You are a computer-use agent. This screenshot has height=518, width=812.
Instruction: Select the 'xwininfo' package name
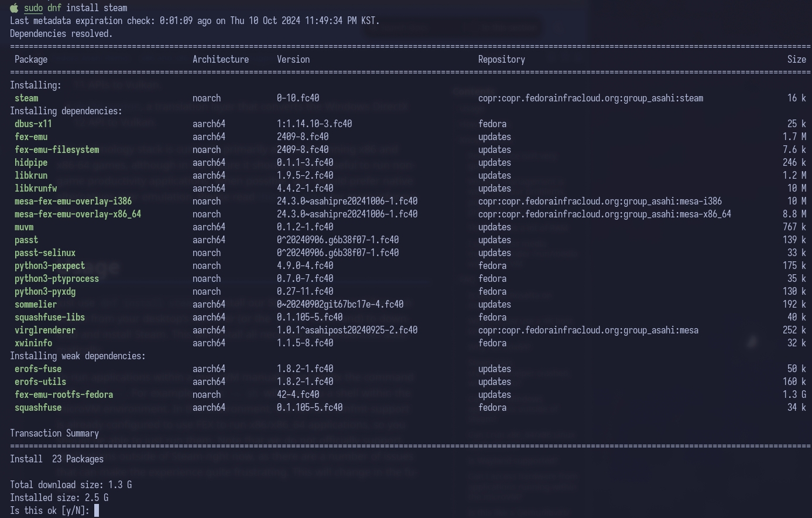point(33,343)
